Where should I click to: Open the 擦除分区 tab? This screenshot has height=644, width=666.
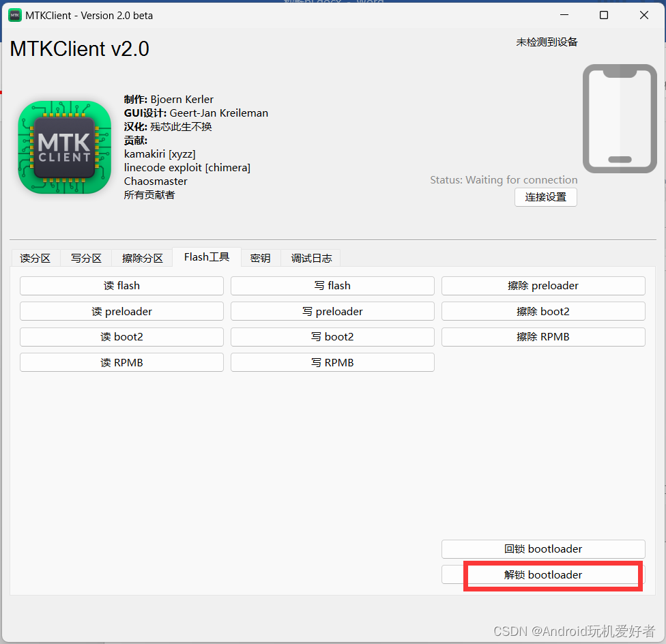coord(143,258)
